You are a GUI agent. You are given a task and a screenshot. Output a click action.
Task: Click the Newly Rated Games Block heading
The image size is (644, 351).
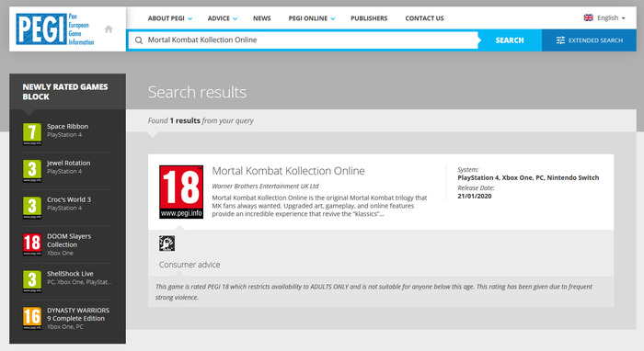point(65,92)
